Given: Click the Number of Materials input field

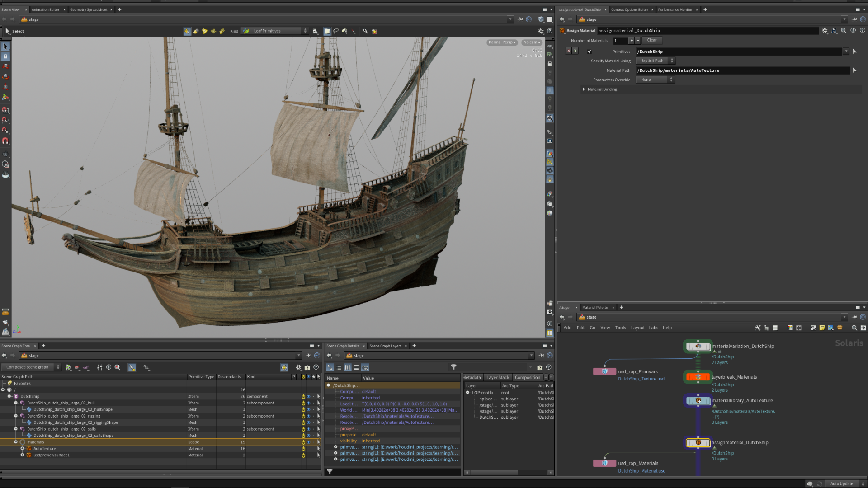Looking at the screenshot, I should pyautogui.click(x=620, y=41).
